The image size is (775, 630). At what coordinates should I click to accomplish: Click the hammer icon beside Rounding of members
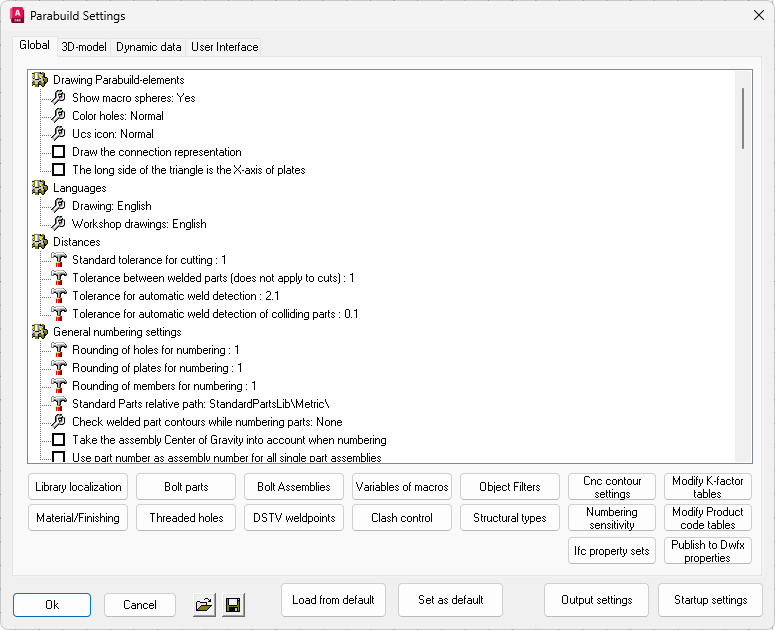(59, 385)
